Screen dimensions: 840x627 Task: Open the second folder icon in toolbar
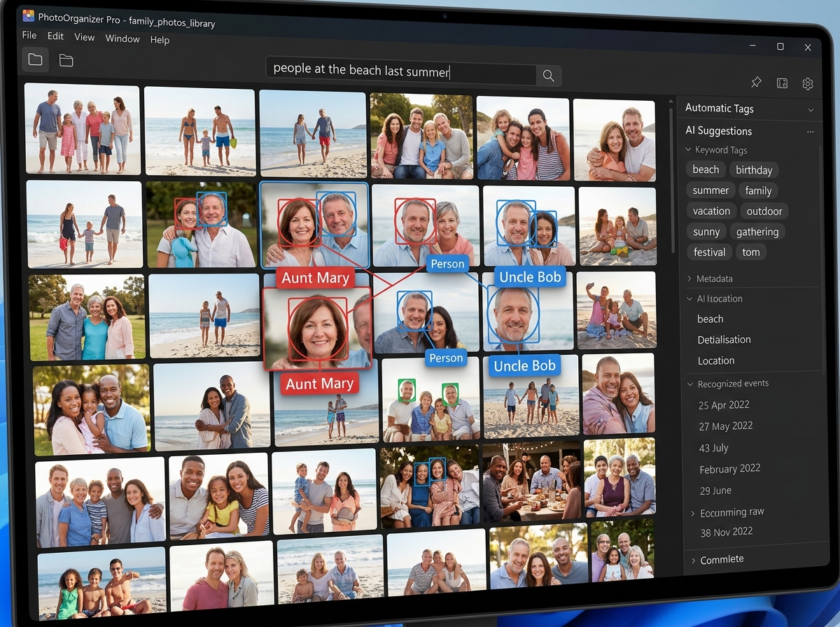(66, 61)
